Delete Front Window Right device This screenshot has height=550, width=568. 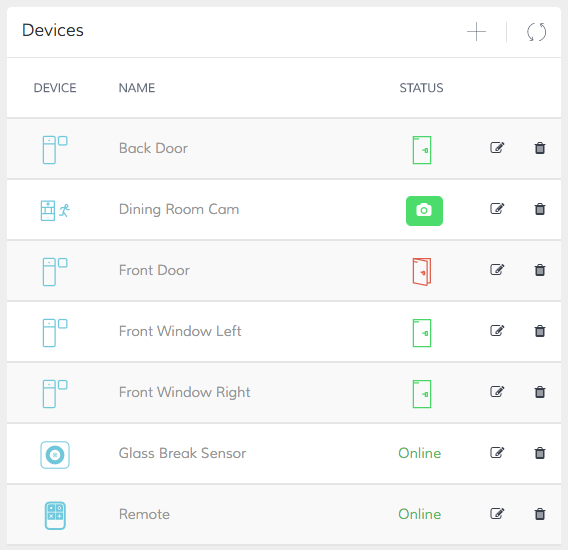click(x=540, y=392)
